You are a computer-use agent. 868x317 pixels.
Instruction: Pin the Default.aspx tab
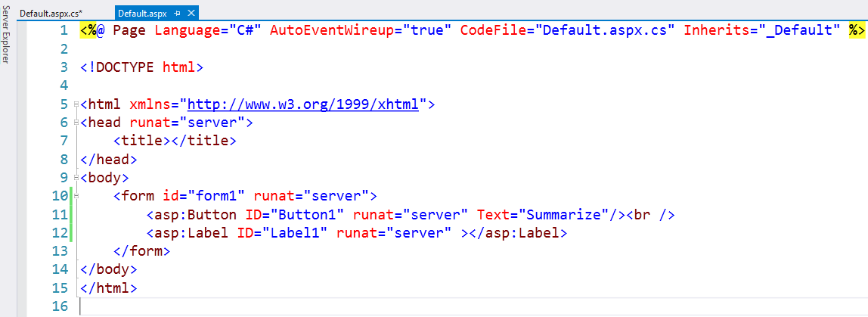pos(177,14)
